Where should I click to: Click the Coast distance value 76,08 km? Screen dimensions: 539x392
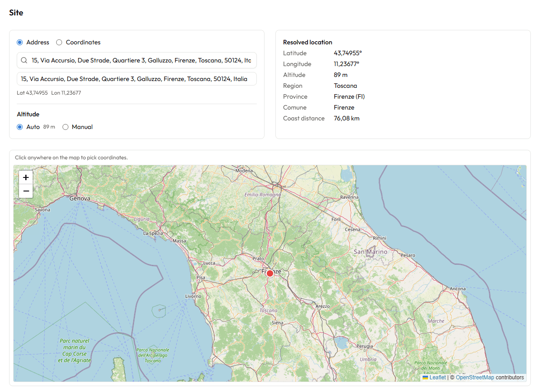[346, 119]
